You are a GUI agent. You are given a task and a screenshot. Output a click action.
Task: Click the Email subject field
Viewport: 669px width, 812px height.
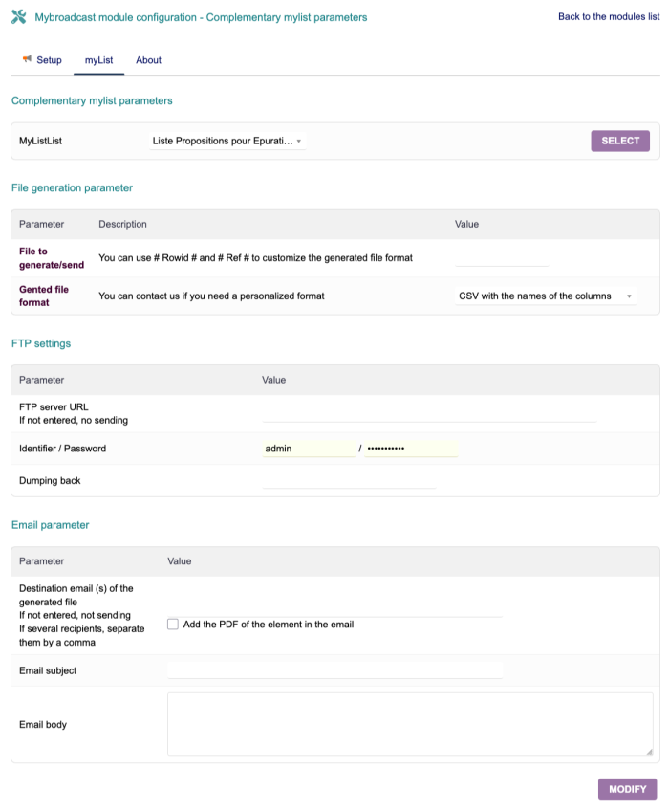334,670
